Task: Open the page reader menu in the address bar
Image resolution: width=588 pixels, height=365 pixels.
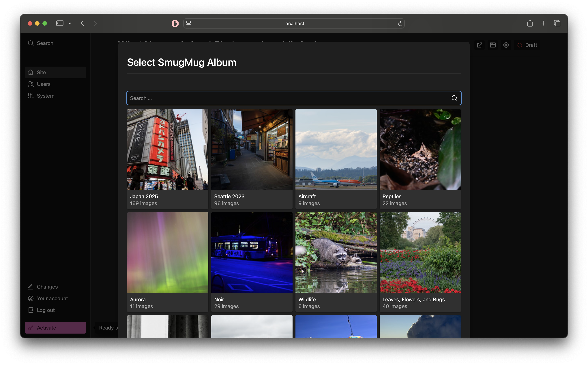Action: click(189, 23)
